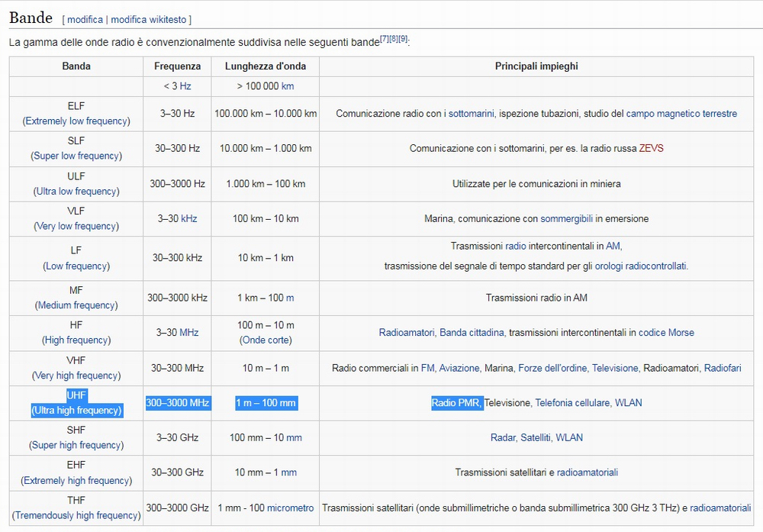Open the "campo magnetico terrestre" link
The image size is (763, 532).
pos(681,114)
